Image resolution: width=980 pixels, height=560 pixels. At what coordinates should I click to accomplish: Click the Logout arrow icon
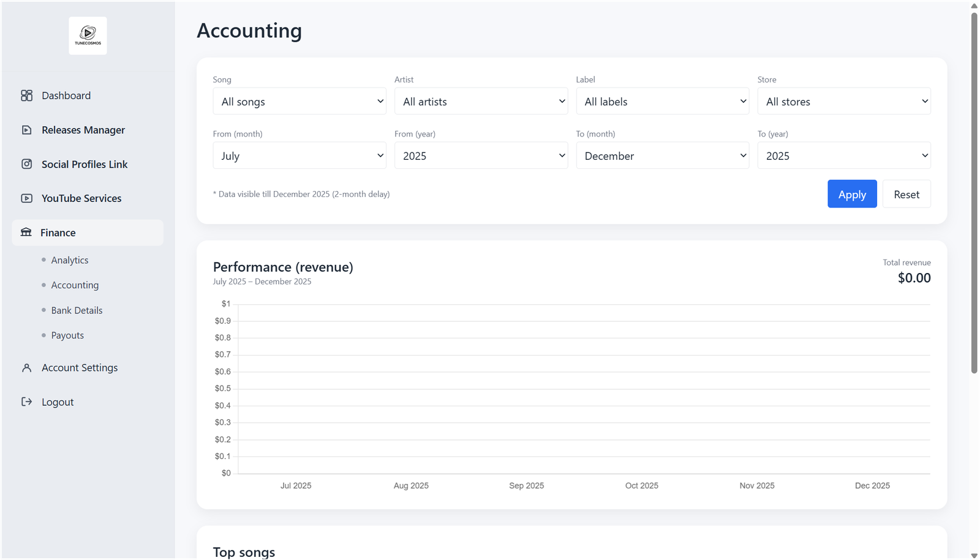(x=26, y=402)
